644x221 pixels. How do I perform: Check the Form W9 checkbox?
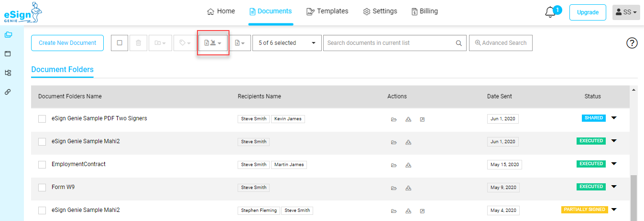pyautogui.click(x=42, y=188)
